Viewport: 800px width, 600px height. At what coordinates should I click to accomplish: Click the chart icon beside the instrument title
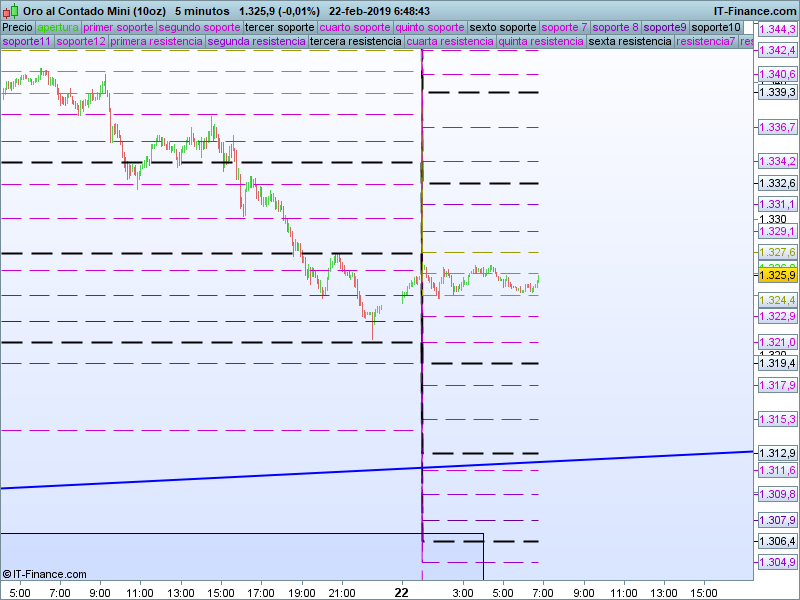10,10
